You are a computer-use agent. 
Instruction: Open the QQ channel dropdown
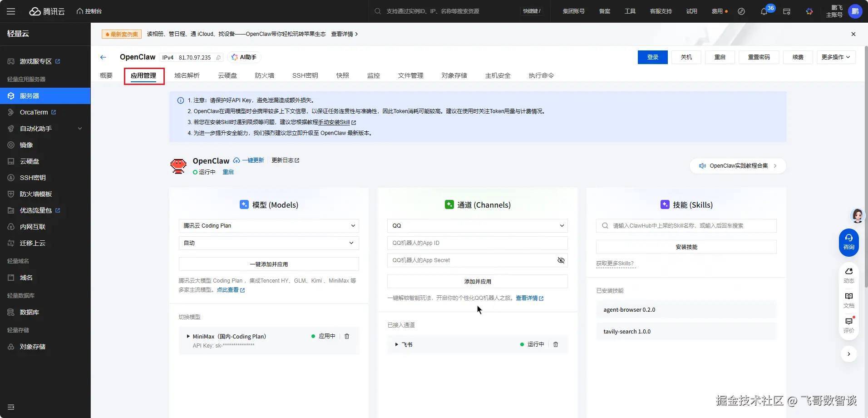[478, 226]
